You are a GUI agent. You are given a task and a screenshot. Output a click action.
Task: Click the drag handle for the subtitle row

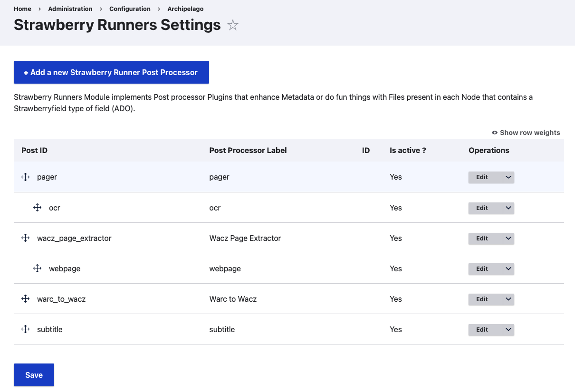(26, 329)
